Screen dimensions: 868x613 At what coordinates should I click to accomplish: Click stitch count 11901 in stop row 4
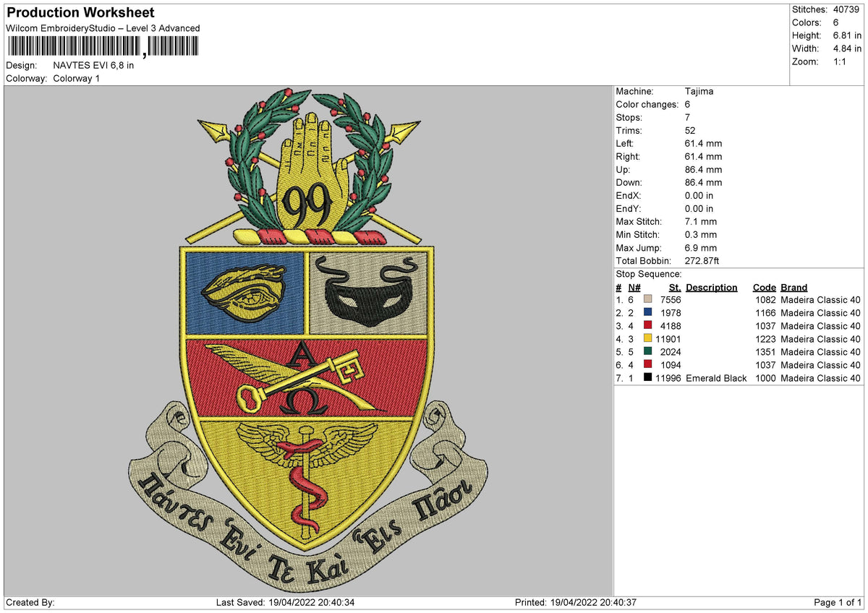668,339
